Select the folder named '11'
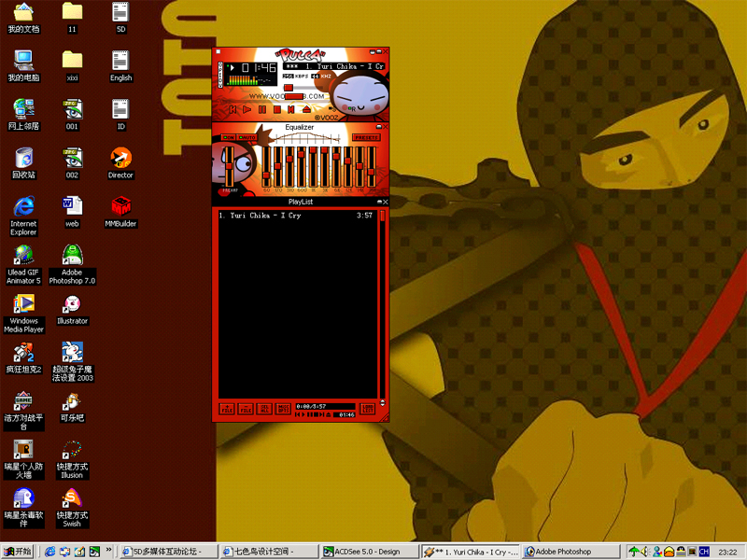The height and width of the screenshot is (560, 747). pyautogui.click(x=72, y=18)
